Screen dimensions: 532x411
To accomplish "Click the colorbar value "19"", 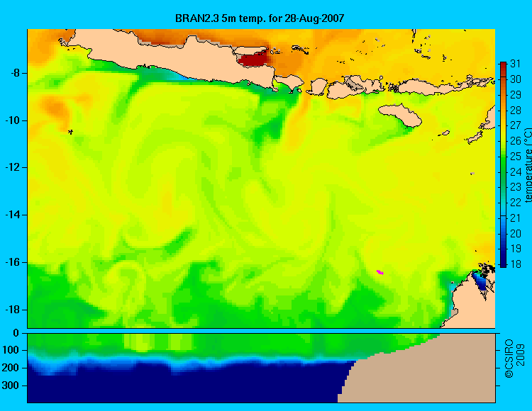I will pos(516,249).
